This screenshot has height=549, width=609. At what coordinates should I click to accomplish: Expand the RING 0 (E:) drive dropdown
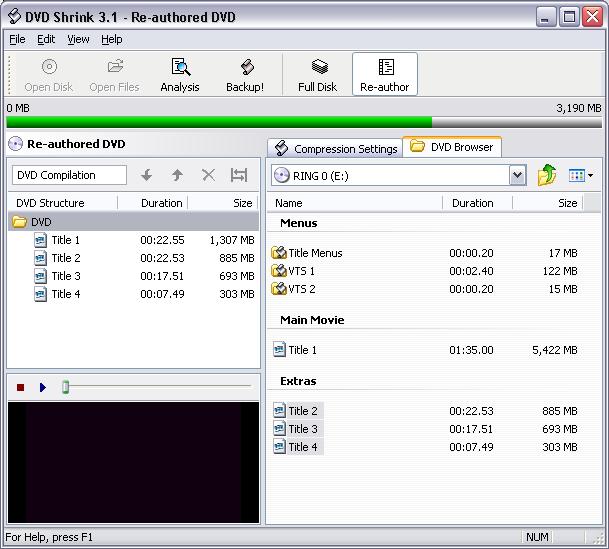point(517,175)
